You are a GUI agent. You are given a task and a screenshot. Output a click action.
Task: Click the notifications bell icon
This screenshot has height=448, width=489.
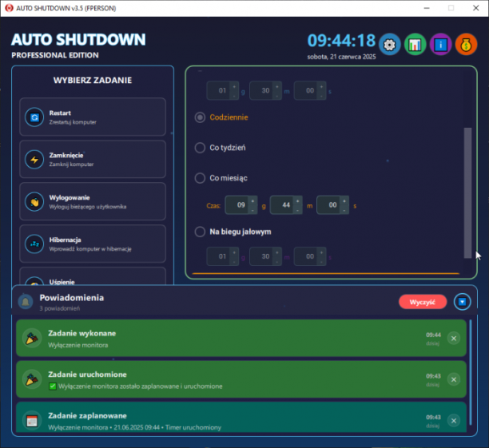(x=26, y=302)
